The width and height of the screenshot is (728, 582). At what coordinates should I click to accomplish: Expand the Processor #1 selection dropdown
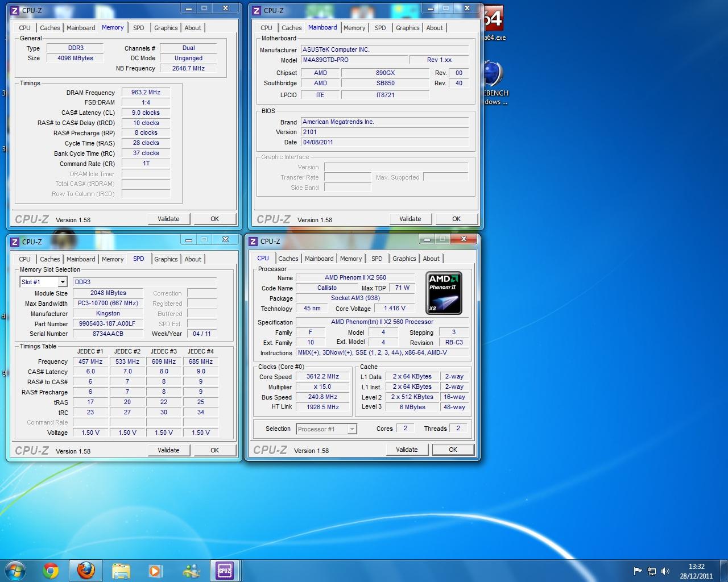[352, 429]
